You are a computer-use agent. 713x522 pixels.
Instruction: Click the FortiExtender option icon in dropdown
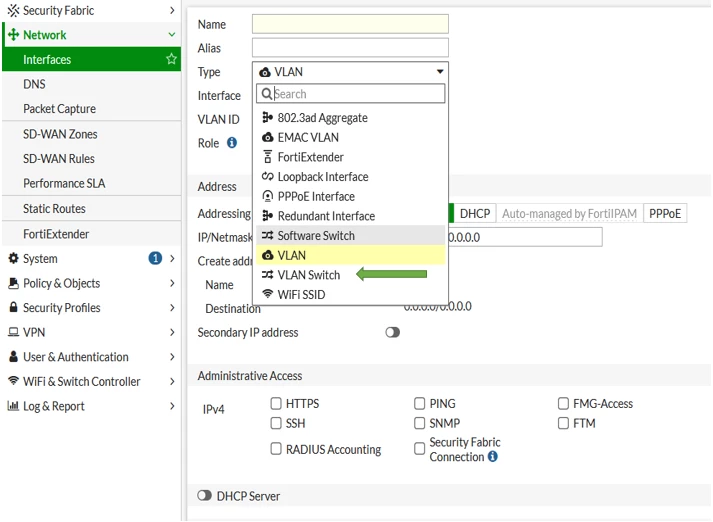267,157
